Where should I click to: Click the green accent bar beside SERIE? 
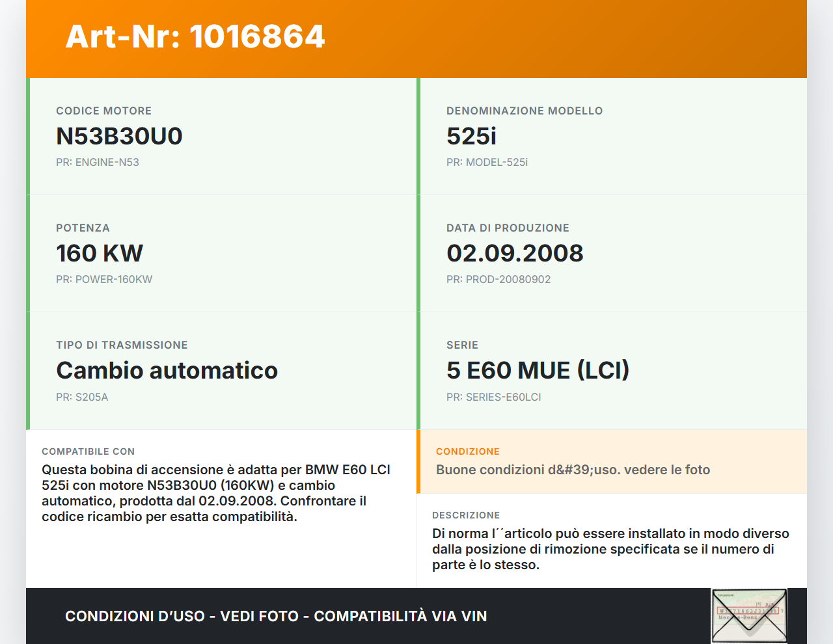[x=418, y=370]
